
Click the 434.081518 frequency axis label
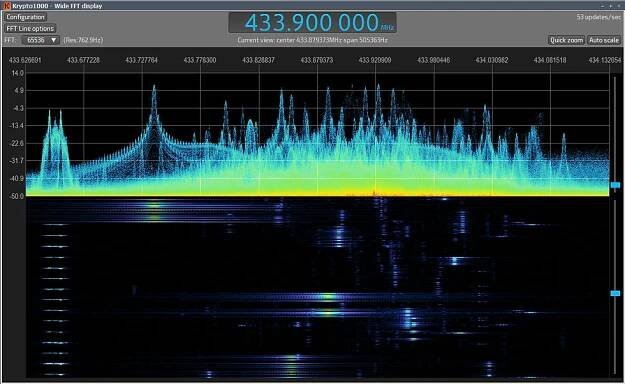click(x=550, y=60)
